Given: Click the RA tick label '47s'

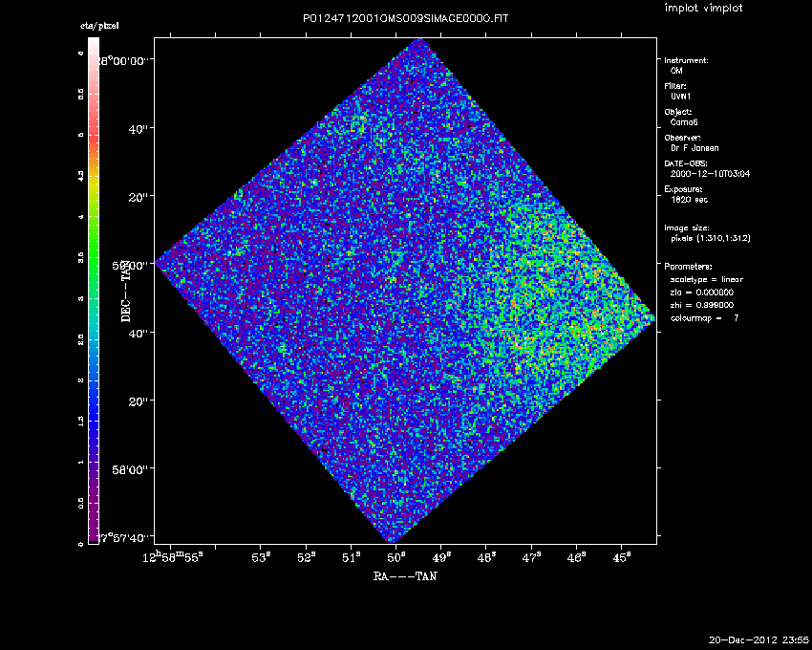Looking at the screenshot, I should pyautogui.click(x=532, y=557).
